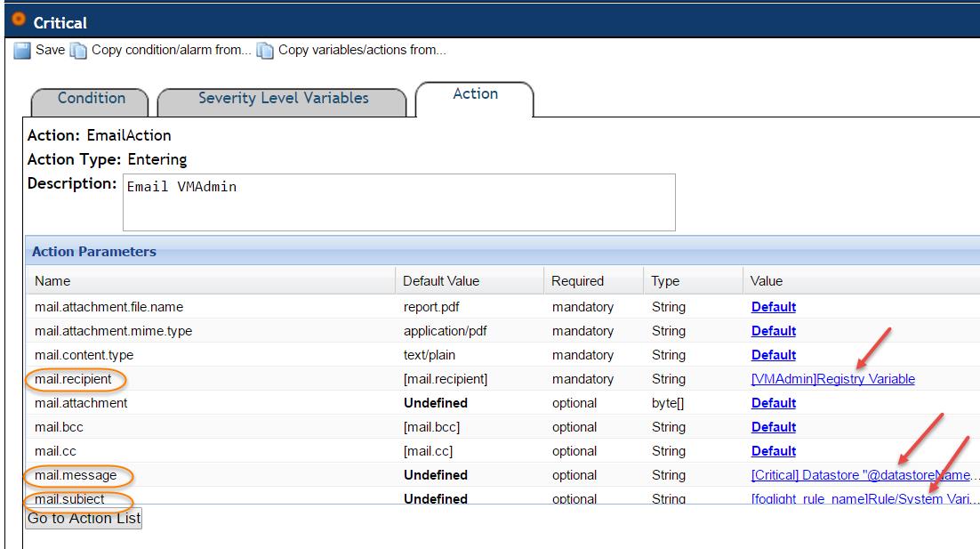
Task: Click Default link for mail.content.type
Action: pos(773,355)
